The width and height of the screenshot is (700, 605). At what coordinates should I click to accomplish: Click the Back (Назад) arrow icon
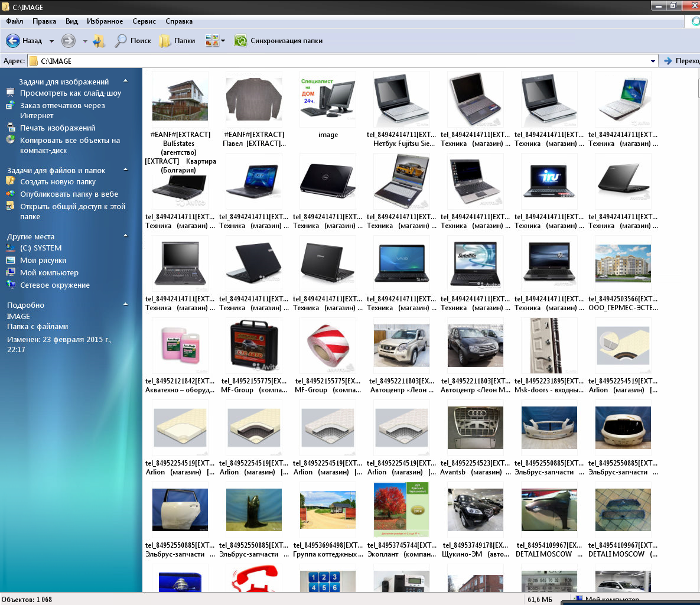pyautogui.click(x=13, y=41)
